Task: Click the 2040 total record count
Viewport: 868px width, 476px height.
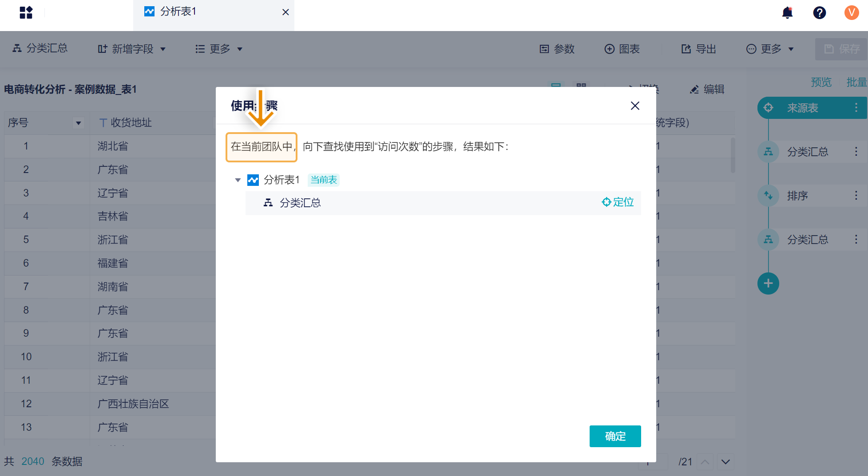Action: [33, 461]
